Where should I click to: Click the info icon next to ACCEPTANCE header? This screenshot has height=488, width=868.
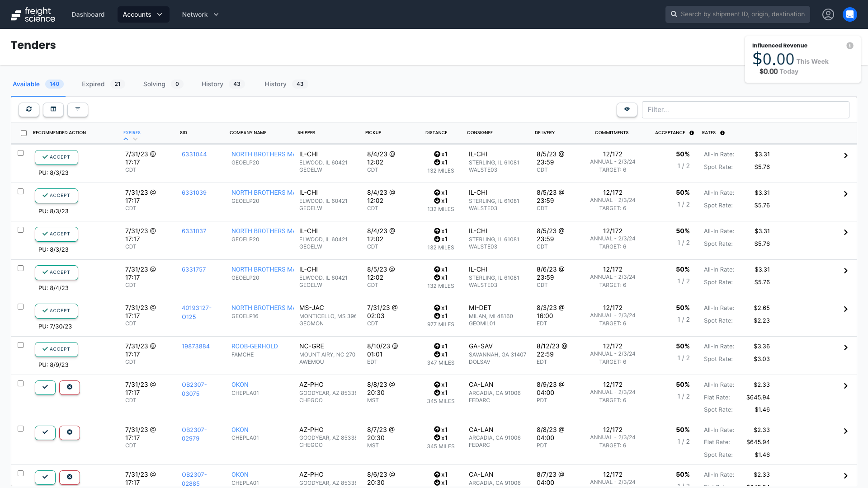[x=692, y=133]
